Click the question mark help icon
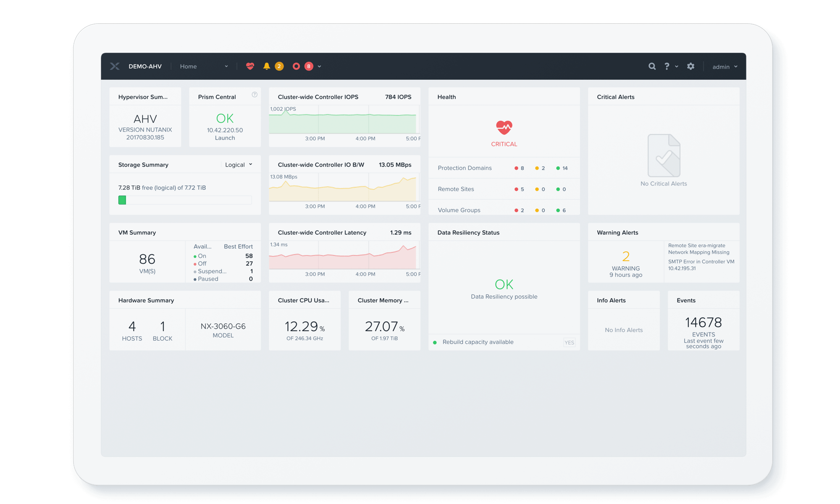Screen dimensions: 840x504 [x=667, y=66]
